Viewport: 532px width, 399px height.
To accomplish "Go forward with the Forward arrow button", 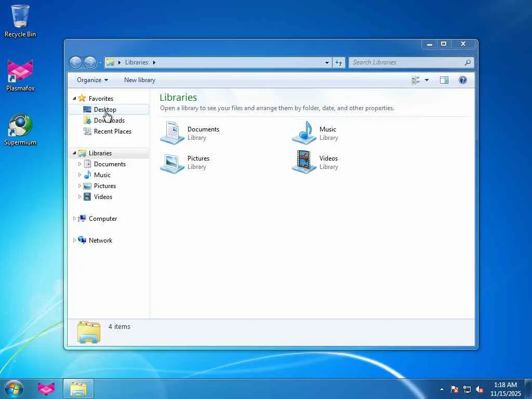I will coord(90,62).
